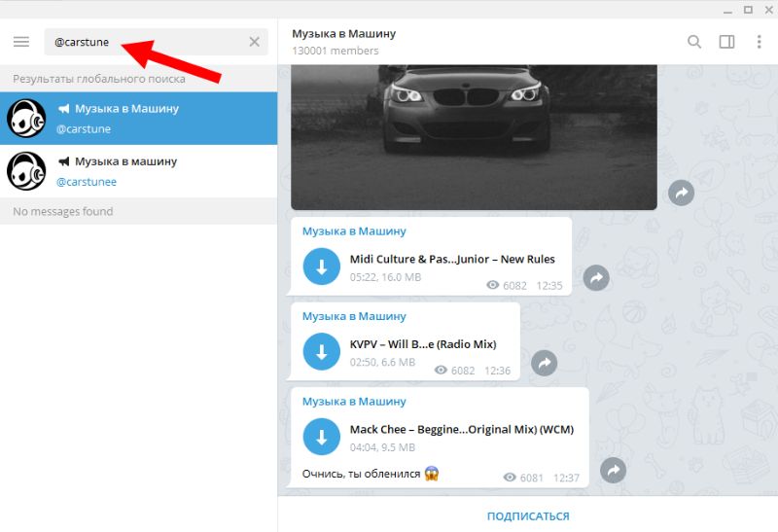
Task: Click the Очнись, ты обленился caption
Action: click(x=361, y=474)
